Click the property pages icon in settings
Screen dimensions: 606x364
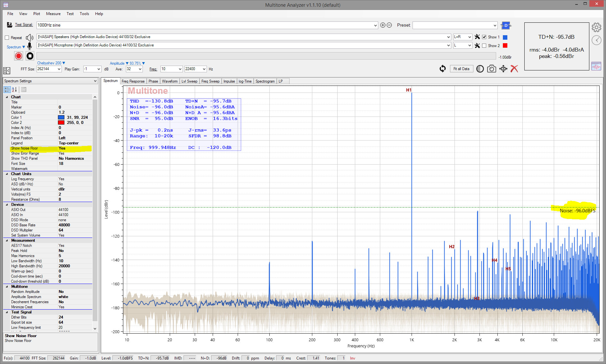pyautogui.click(x=24, y=90)
